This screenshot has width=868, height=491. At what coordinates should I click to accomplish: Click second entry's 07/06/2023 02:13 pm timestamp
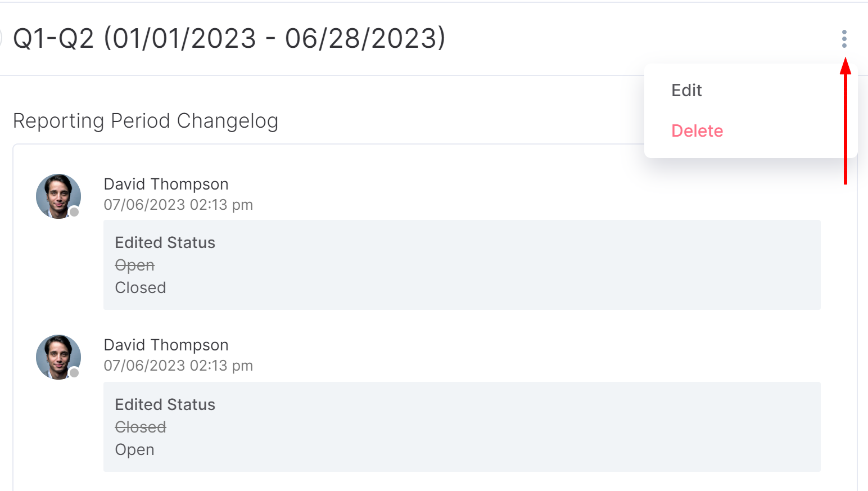(x=178, y=366)
